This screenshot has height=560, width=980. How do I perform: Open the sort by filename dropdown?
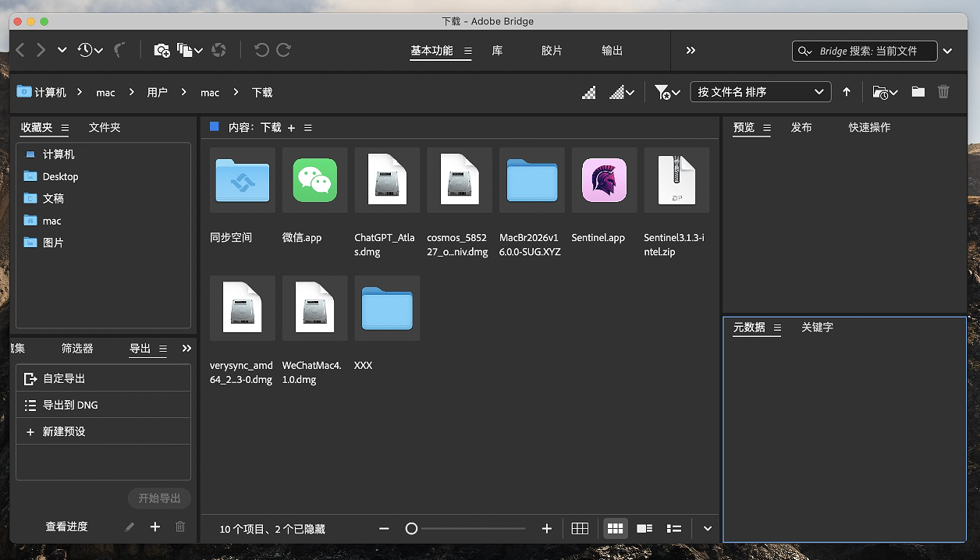point(760,92)
